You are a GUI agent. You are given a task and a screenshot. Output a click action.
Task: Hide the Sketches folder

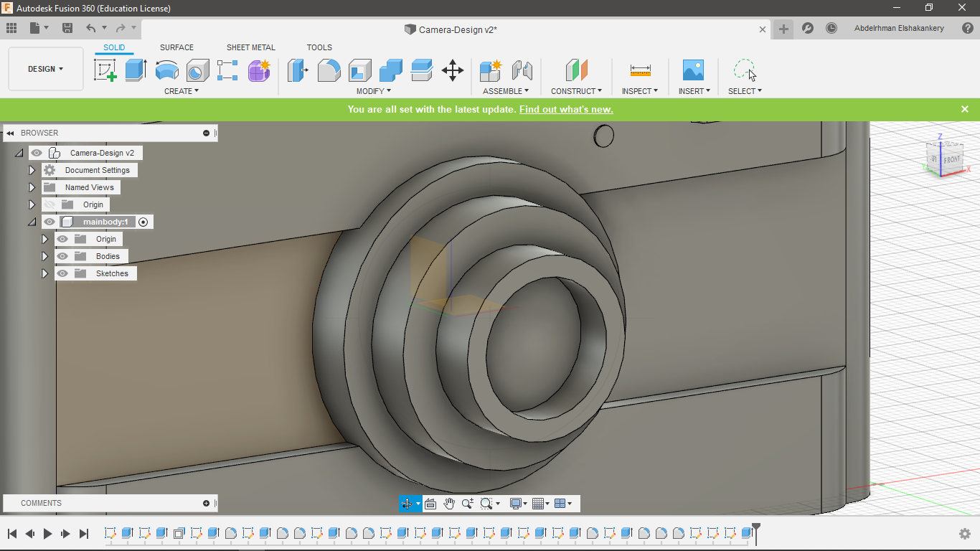click(x=62, y=273)
